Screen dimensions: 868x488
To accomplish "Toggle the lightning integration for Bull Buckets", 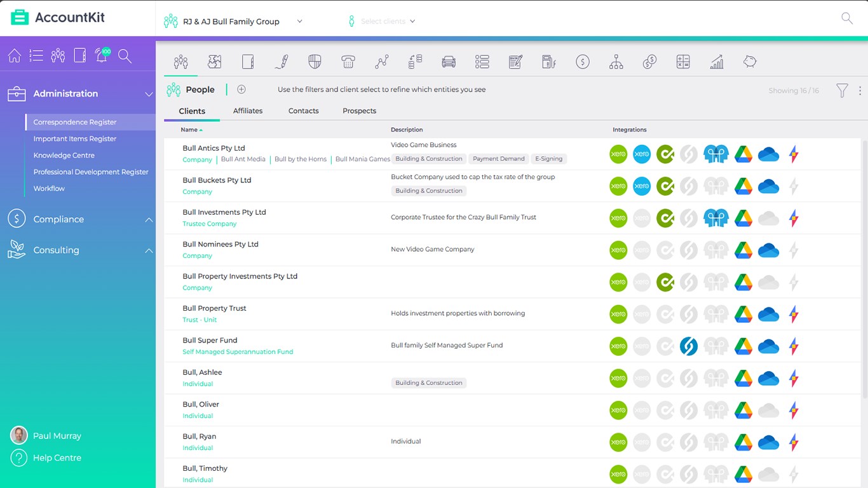I will 793,186.
